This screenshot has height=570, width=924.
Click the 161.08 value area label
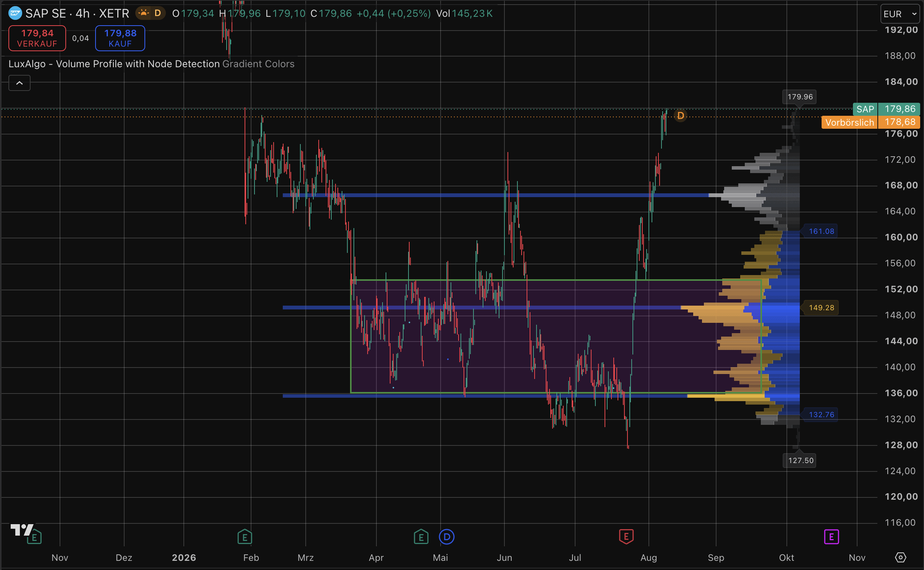point(821,231)
